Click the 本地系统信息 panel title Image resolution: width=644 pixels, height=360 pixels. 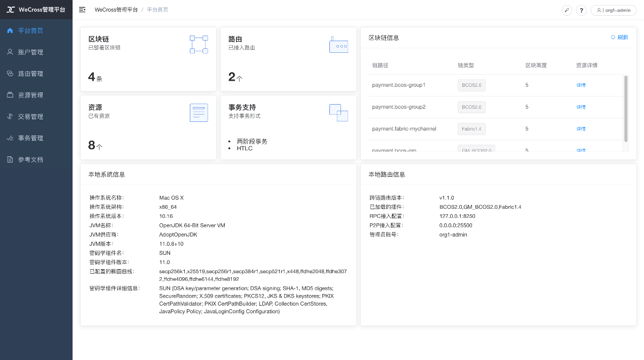(107, 175)
